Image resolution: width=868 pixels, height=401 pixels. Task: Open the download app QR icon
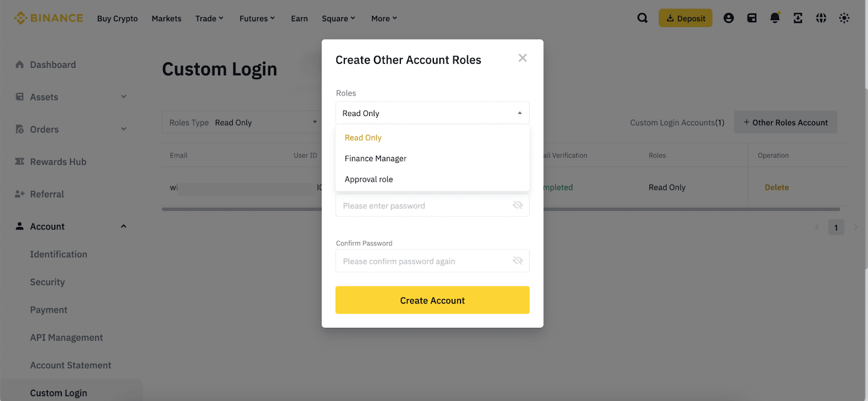(798, 18)
